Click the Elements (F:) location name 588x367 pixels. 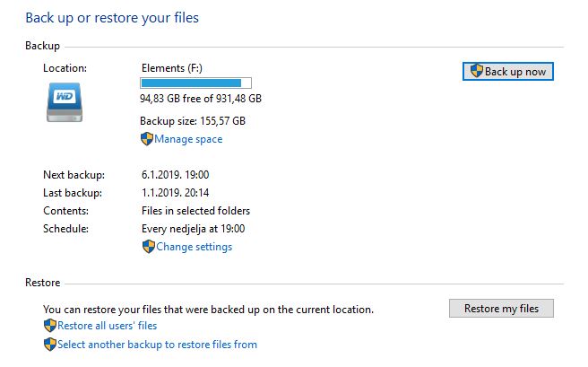172,68
